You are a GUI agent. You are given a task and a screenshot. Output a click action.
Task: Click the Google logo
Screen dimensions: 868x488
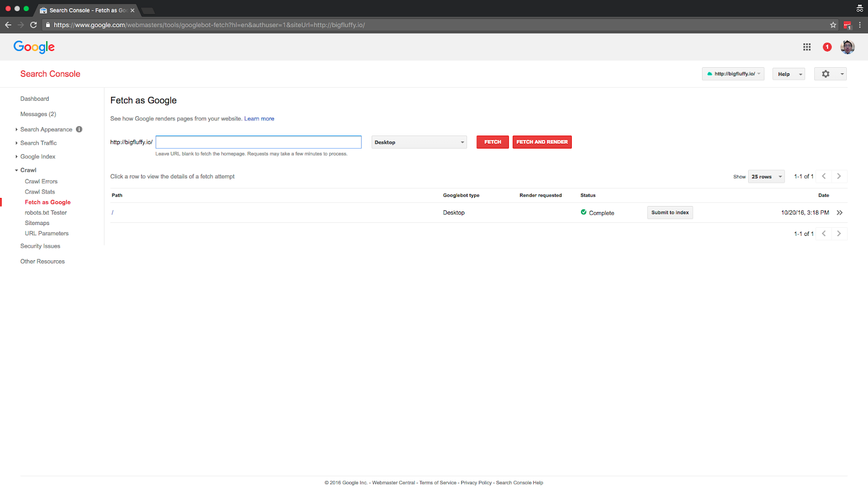34,47
